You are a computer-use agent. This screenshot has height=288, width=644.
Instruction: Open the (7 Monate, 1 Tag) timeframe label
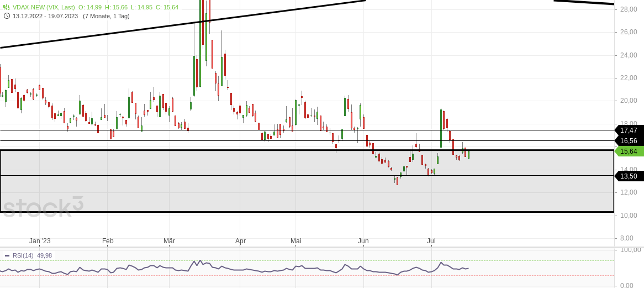106,16
